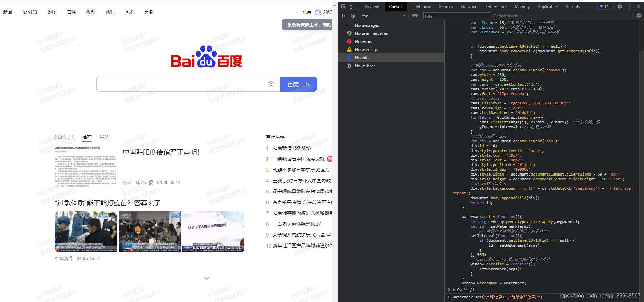
Task: Open DevTools more options menu
Action: 629,6
